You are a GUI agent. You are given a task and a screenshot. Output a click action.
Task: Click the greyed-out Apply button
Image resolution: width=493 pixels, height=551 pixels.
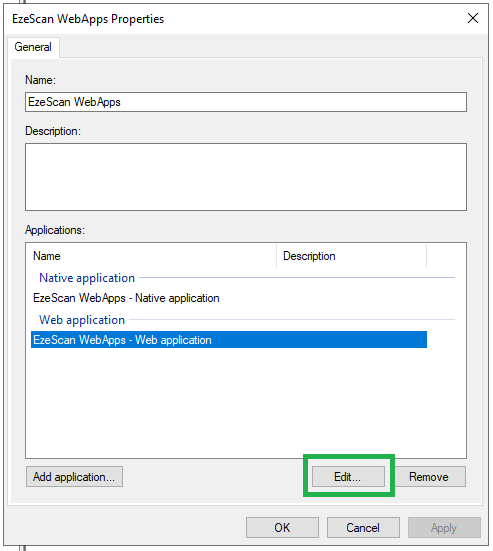(x=444, y=527)
